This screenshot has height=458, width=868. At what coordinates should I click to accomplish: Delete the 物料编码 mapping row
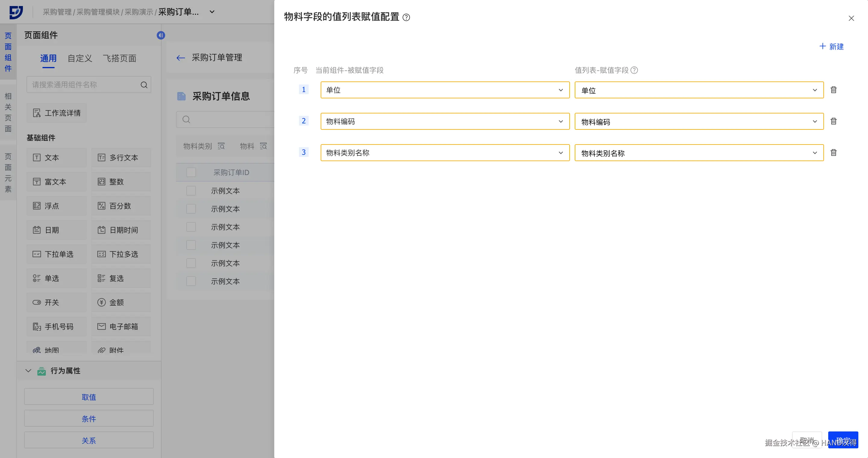(833, 121)
